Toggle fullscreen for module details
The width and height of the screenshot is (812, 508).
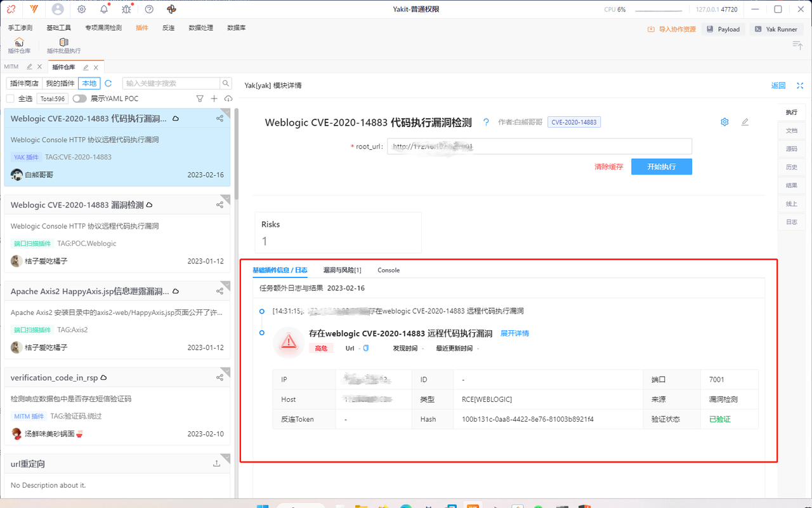click(x=800, y=86)
